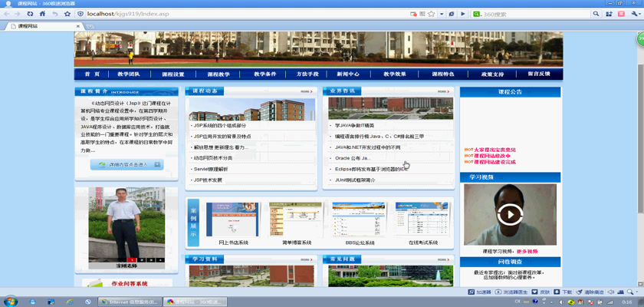Open 留言反馈 in the navigation bar
The image size is (644, 307).
pyautogui.click(x=538, y=74)
